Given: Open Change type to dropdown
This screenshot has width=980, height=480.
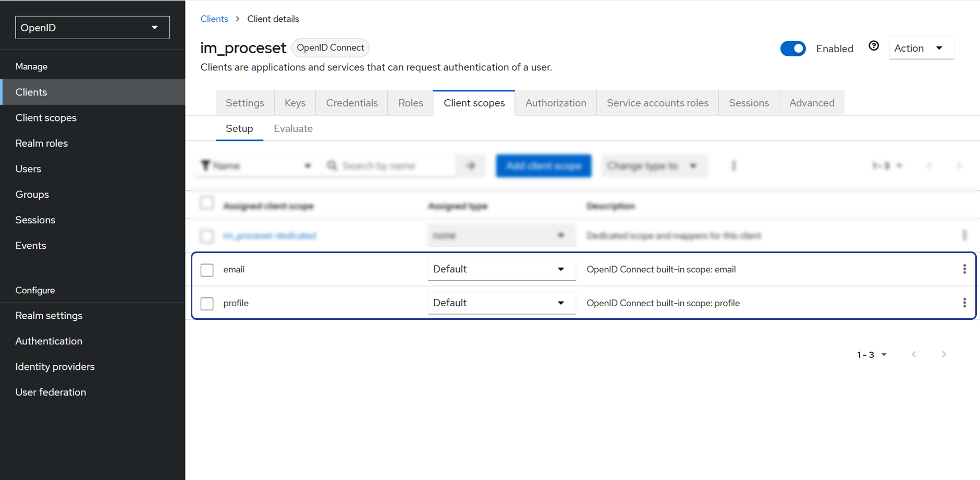Looking at the screenshot, I should [x=655, y=165].
